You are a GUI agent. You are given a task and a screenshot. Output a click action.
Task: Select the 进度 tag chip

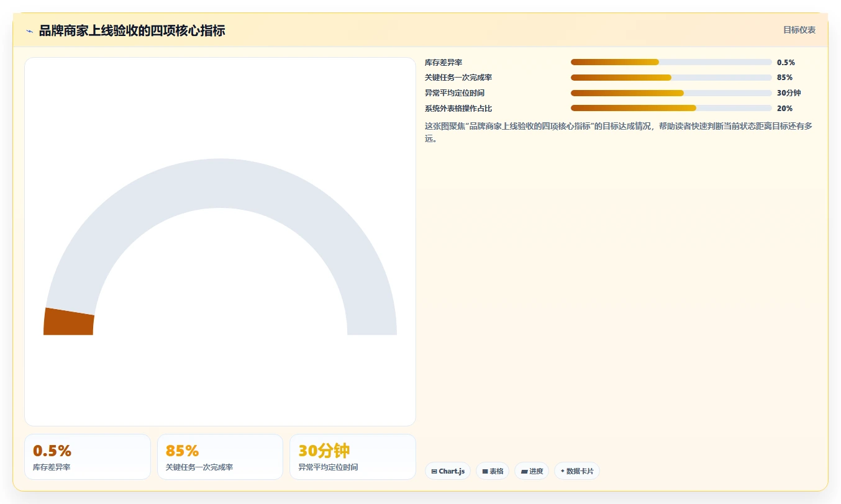click(x=532, y=471)
